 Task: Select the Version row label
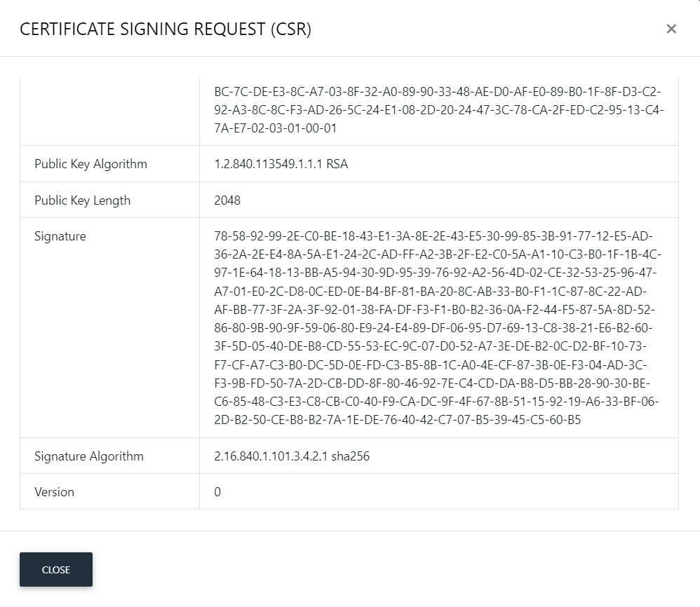coord(55,492)
